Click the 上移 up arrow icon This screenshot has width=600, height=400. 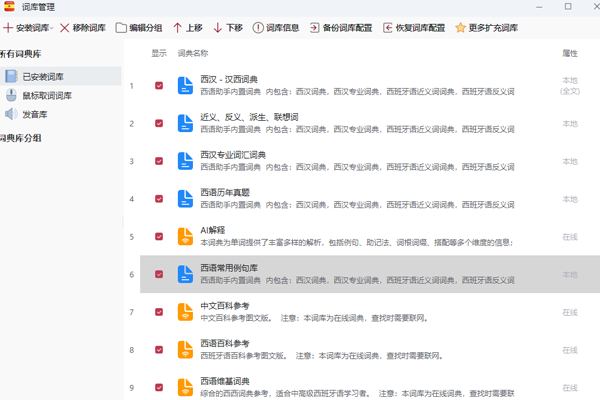pos(178,28)
